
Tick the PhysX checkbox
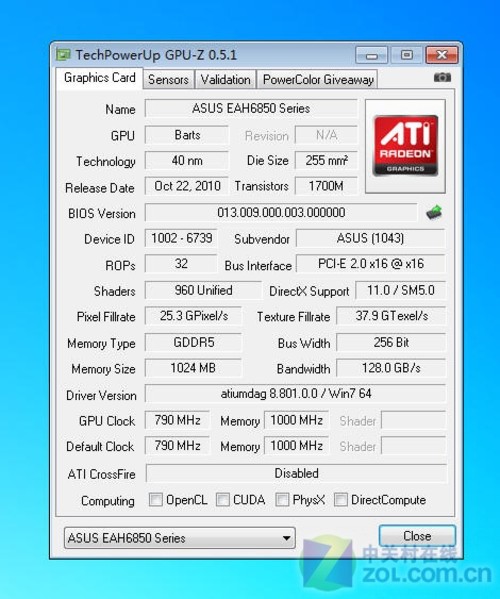pos(282,499)
